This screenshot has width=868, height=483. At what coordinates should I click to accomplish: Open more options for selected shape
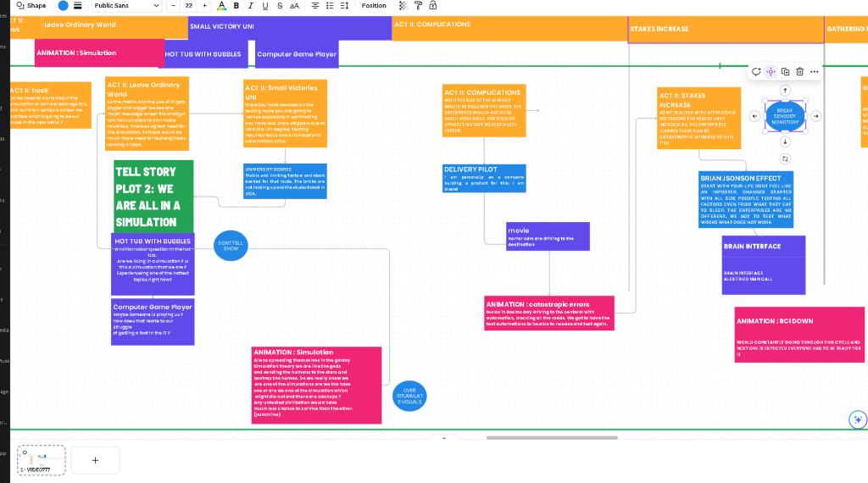tap(815, 71)
